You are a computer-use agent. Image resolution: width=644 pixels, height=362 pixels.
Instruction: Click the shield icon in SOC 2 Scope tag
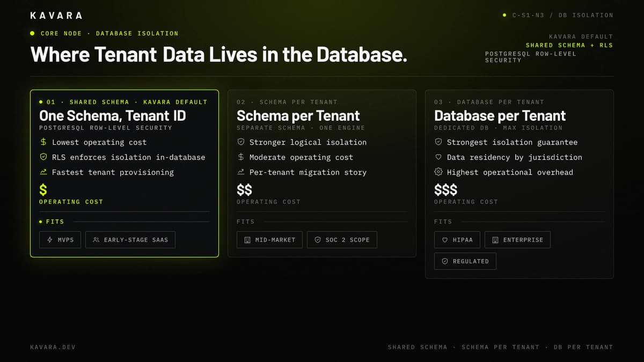coord(318,240)
